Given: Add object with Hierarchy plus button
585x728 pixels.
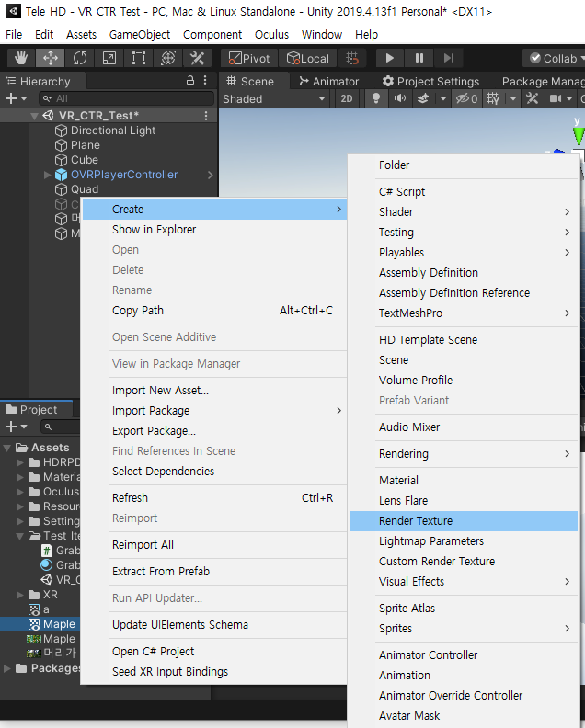Looking at the screenshot, I should click(16, 98).
